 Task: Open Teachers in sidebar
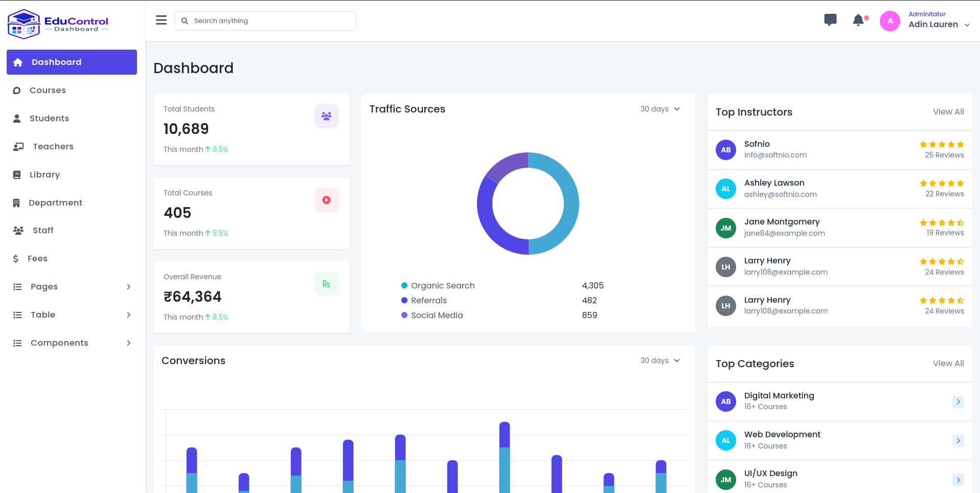click(72, 146)
